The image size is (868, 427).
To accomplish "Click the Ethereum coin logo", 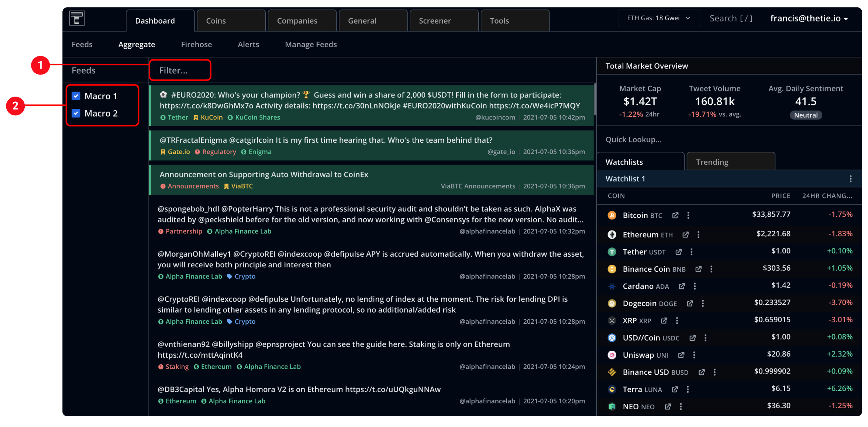I will click(x=612, y=235).
